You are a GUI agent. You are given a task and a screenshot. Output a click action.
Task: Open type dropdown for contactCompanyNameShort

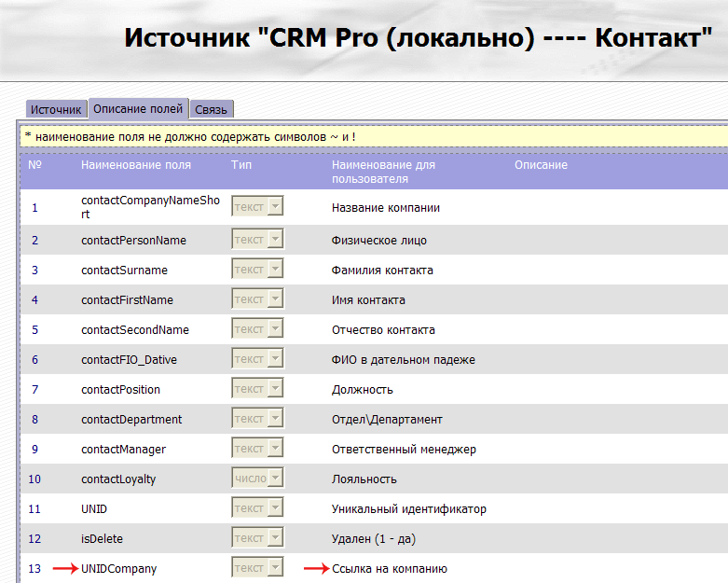tap(257, 206)
